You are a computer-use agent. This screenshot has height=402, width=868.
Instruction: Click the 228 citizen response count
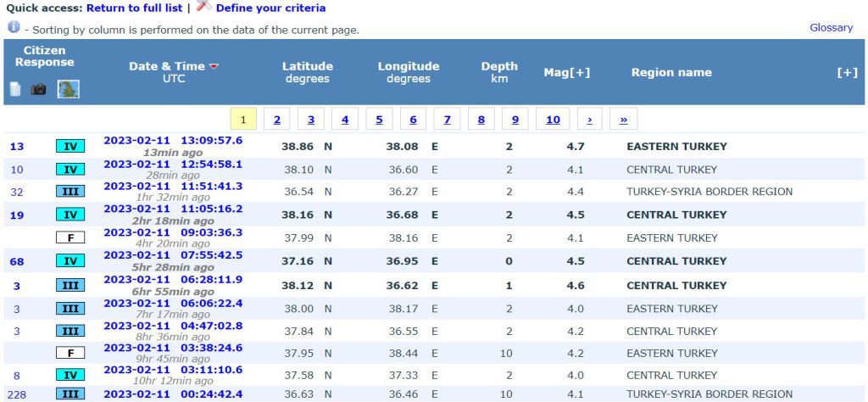17,394
